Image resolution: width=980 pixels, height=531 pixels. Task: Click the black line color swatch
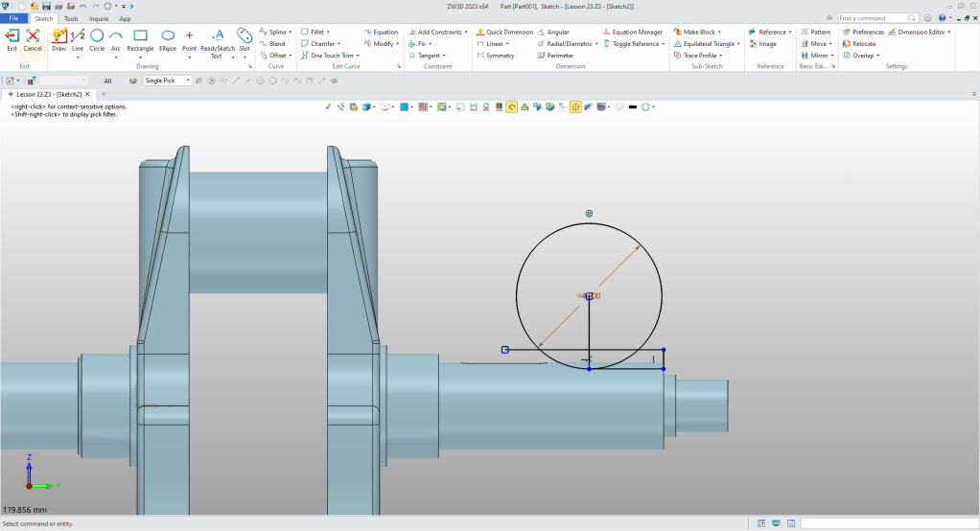click(x=633, y=106)
